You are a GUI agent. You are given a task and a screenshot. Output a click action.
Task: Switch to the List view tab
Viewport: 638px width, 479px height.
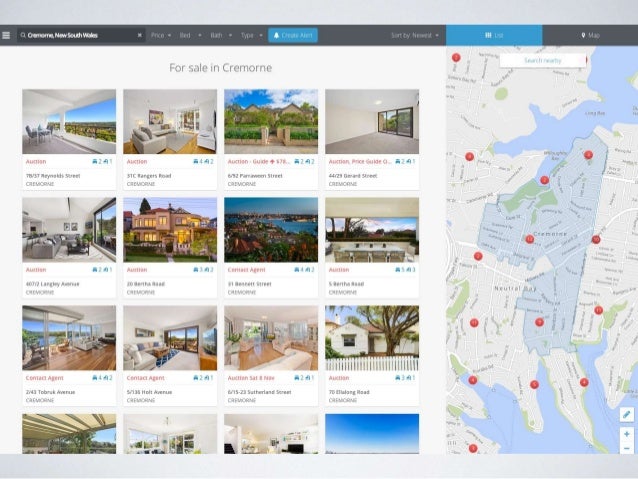click(x=494, y=35)
